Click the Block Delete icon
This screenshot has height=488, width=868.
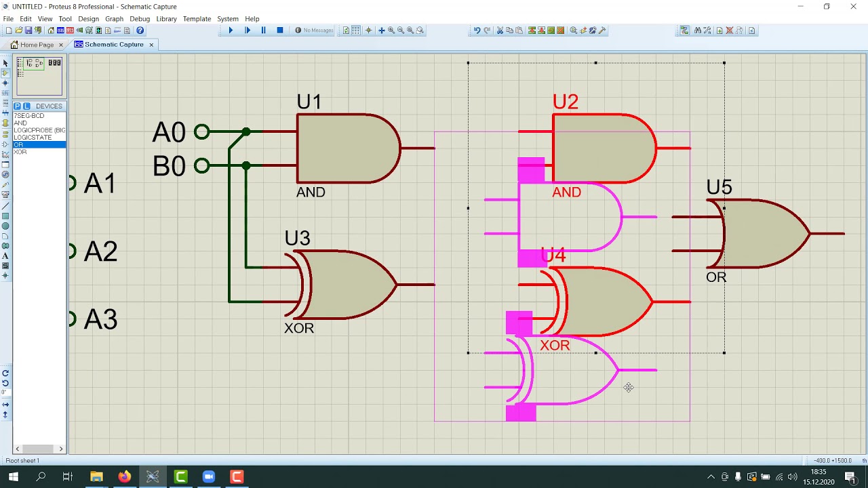click(x=561, y=30)
